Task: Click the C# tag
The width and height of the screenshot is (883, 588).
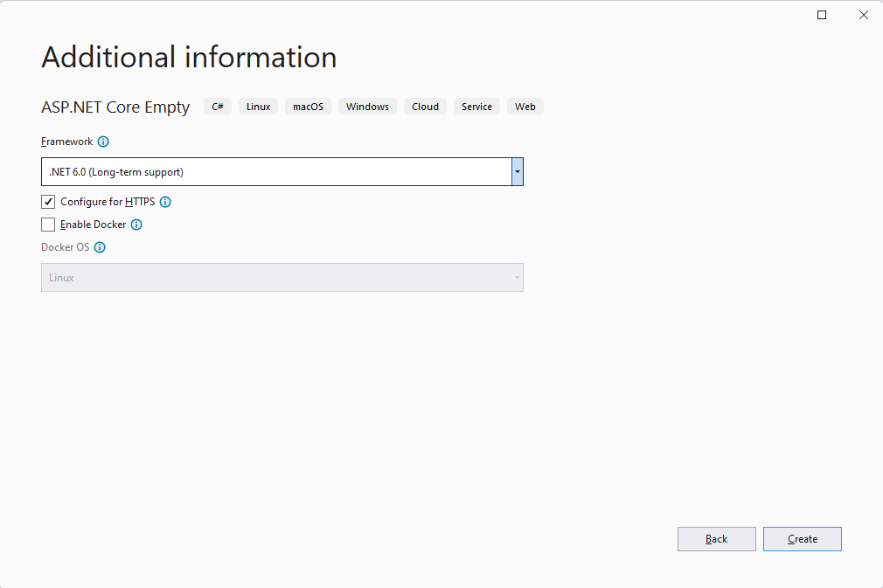Action: (x=218, y=107)
